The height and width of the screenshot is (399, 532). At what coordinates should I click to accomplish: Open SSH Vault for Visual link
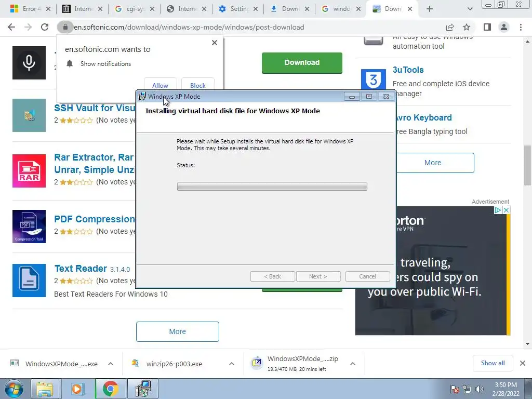pyautogui.click(x=95, y=108)
